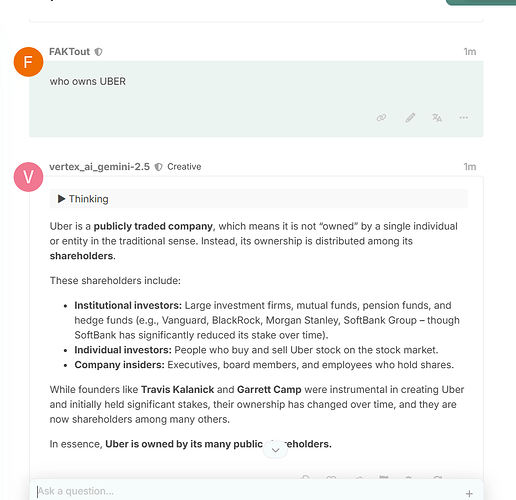The width and height of the screenshot is (516, 500).
Task: Open more options on FAKTout's message
Action: click(x=464, y=118)
